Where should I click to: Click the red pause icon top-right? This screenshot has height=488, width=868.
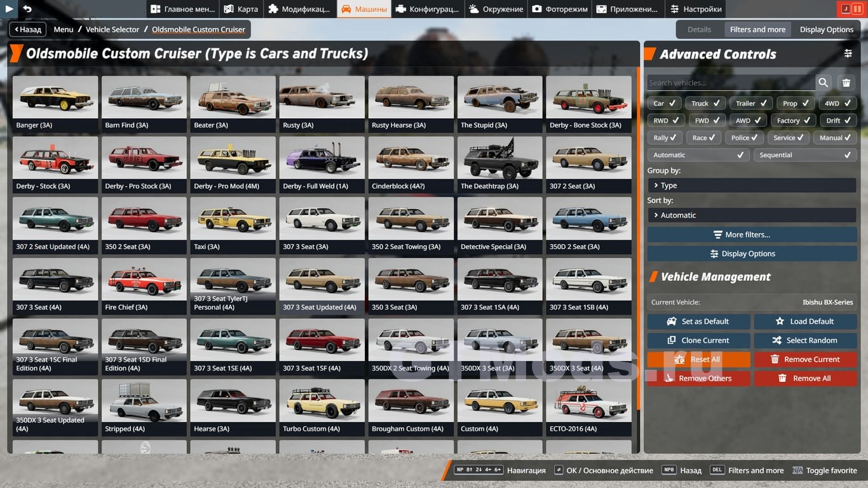[x=858, y=9]
